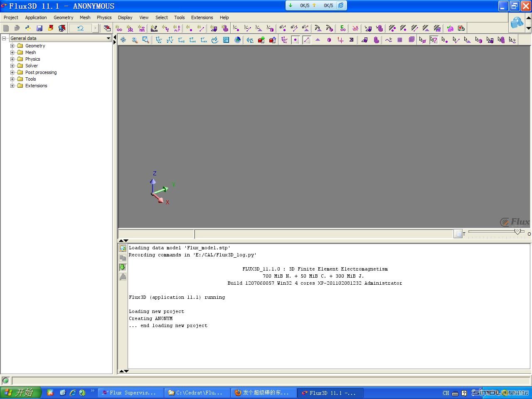Viewport: 532px width, 399px height.
Task: Toggle the bow-tie display icon
Action: 352,40
